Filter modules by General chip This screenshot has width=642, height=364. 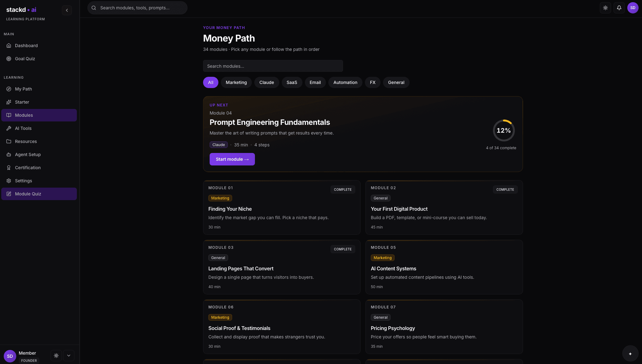point(396,82)
